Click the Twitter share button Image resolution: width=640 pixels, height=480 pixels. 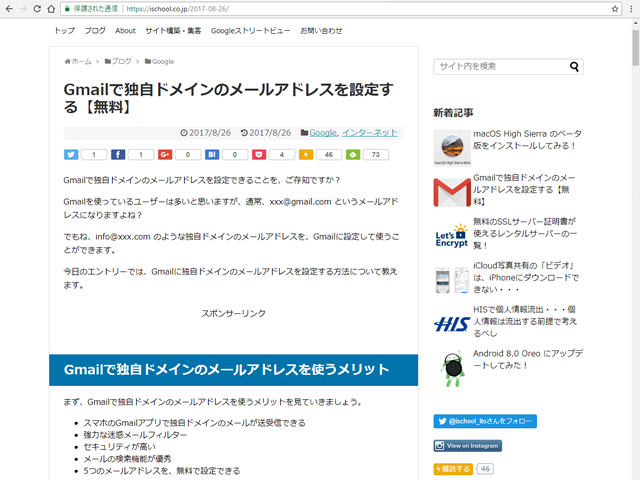tap(71, 155)
